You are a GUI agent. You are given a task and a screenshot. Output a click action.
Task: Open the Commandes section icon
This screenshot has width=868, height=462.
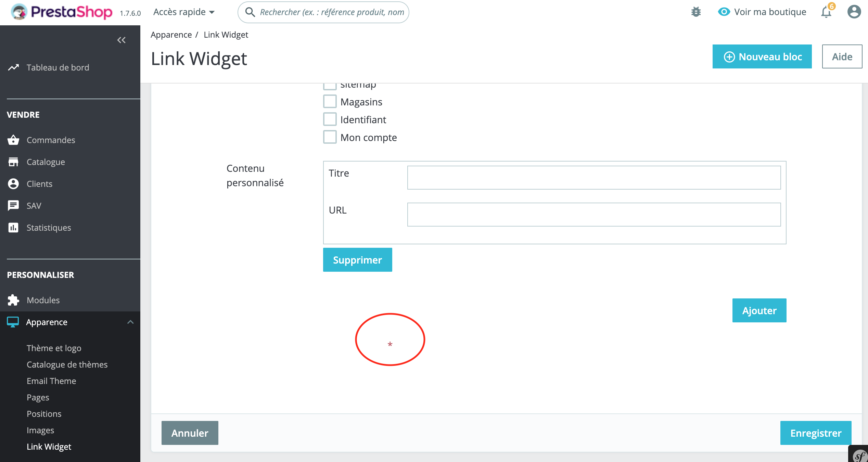click(x=13, y=140)
